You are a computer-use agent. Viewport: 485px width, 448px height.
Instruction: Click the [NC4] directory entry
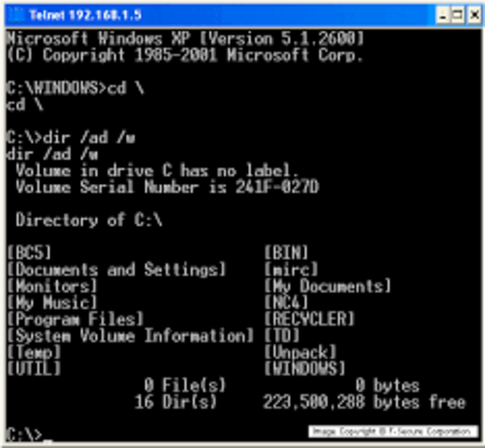286,302
